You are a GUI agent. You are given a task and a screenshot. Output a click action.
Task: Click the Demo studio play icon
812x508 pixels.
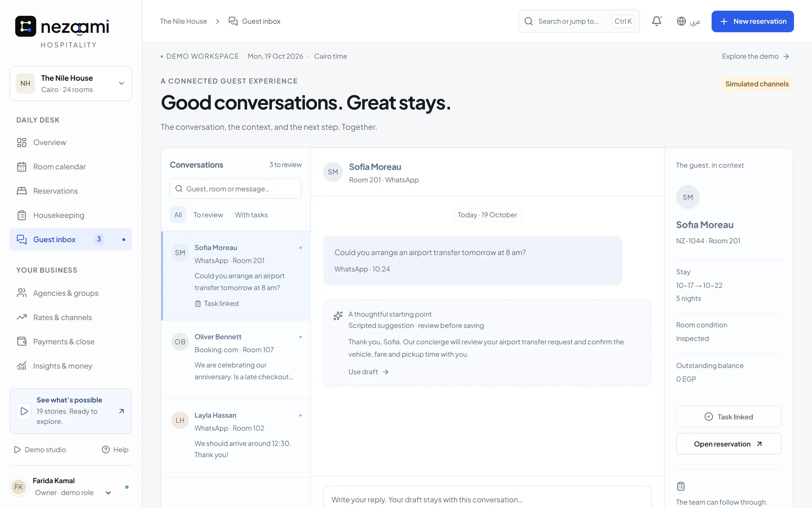[x=17, y=450]
